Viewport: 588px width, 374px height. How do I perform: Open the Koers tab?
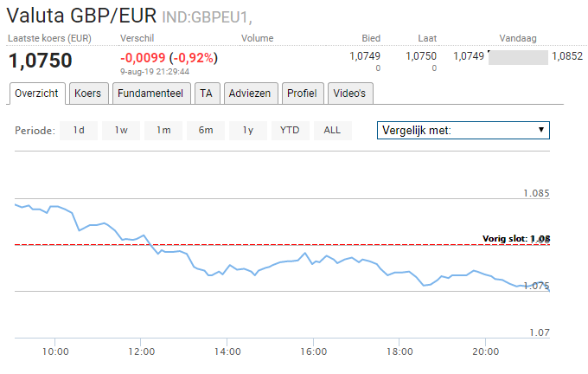(88, 93)
